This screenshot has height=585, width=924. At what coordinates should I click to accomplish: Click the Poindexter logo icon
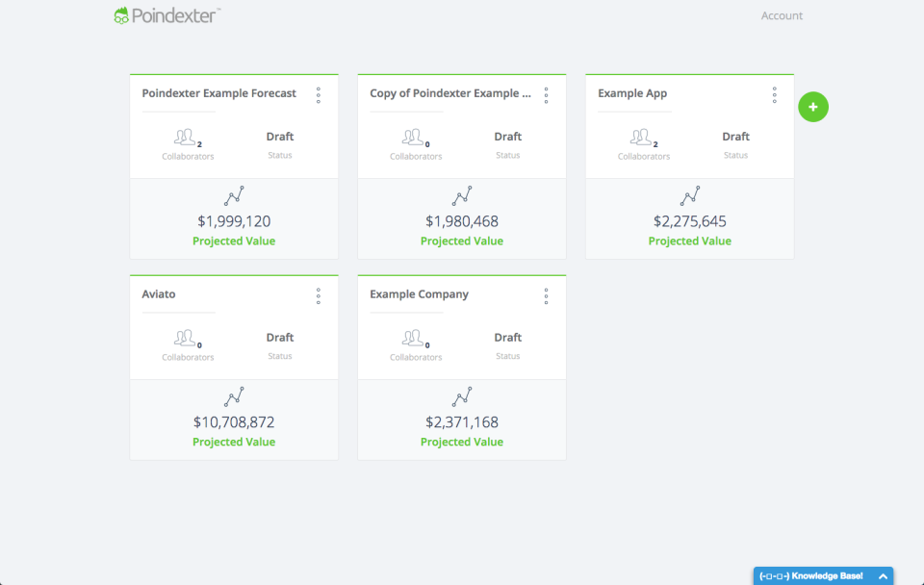pyautogui.click(x=120, y=15)
